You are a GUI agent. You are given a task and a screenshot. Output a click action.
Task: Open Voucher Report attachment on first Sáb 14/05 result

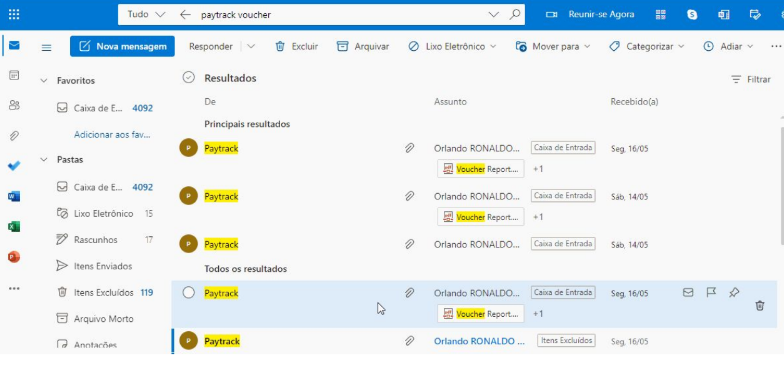pyautogui.click(x=481, y=217)
